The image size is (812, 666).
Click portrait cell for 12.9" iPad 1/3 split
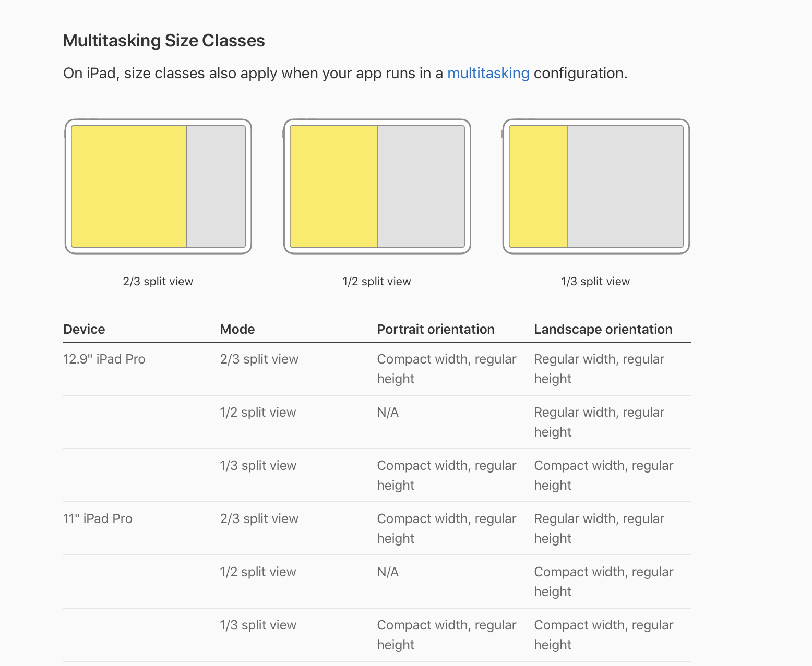(447, 476)
